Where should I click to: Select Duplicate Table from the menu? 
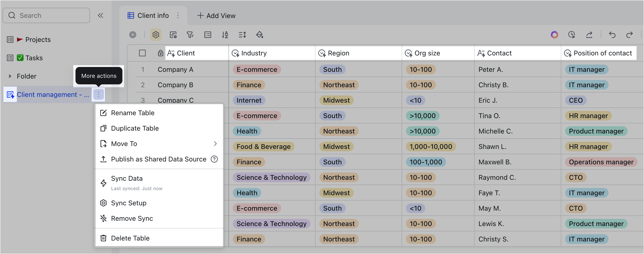pyautogui.click(x=135, y=128)
